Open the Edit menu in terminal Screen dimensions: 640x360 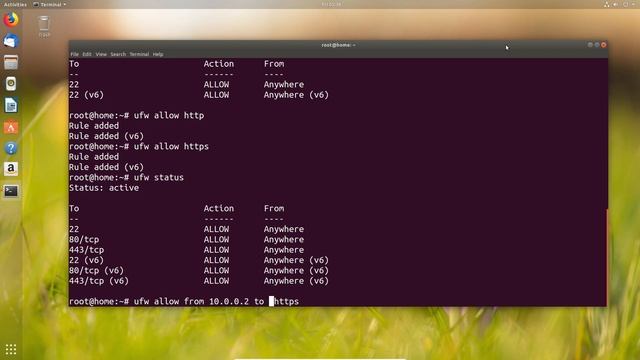tap(87, 54)
